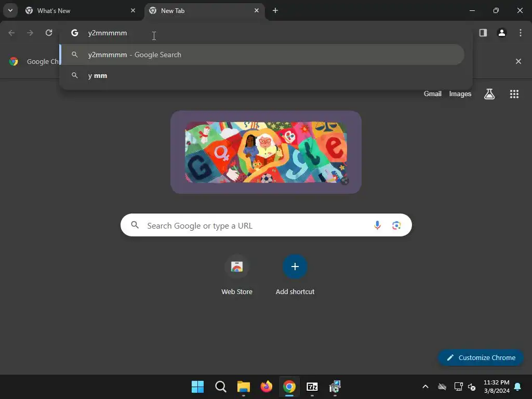
Task: Close the New Tab tab
Action: (x=257, y=10)
